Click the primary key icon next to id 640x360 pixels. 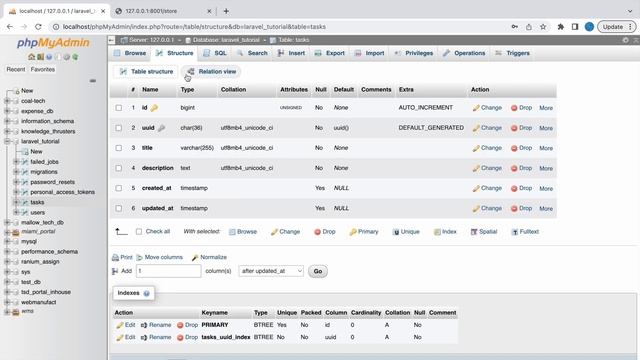pos(154,108)
